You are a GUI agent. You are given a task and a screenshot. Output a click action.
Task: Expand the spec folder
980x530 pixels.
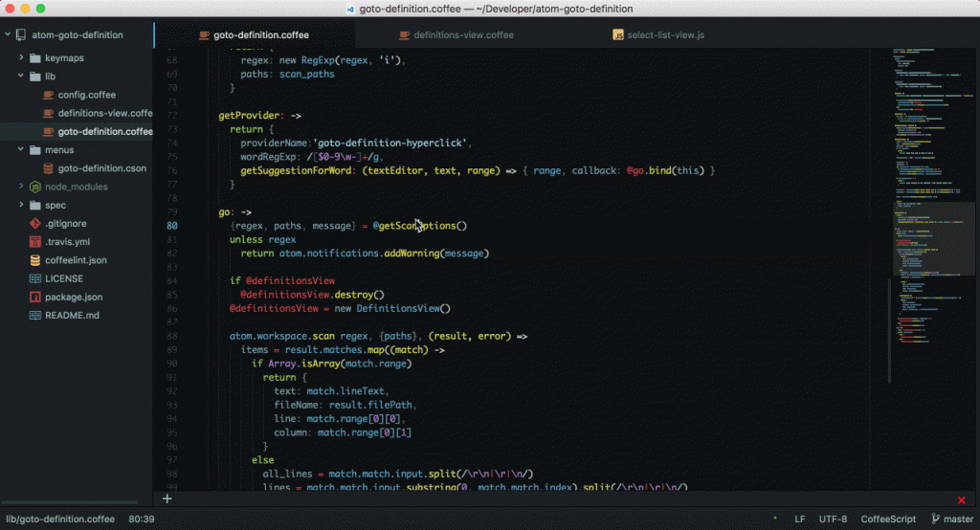click(x=21, y=205)
